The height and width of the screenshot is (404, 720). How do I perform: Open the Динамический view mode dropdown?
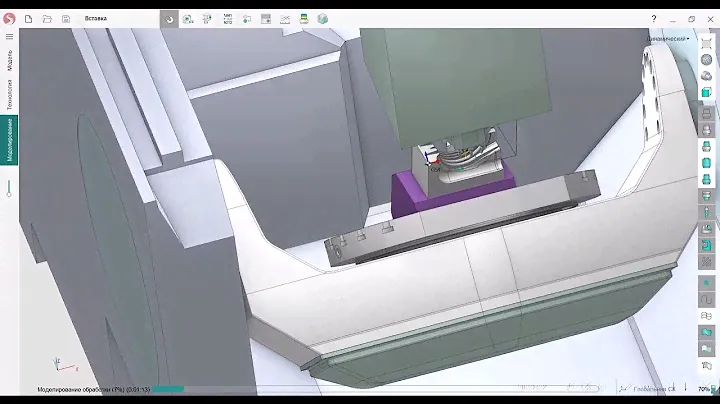668,38
